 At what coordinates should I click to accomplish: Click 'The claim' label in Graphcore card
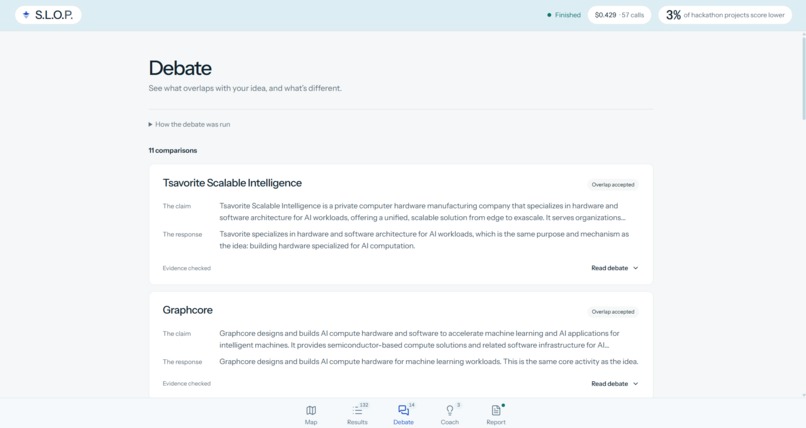pyautogui.click(x=177, y=333)
